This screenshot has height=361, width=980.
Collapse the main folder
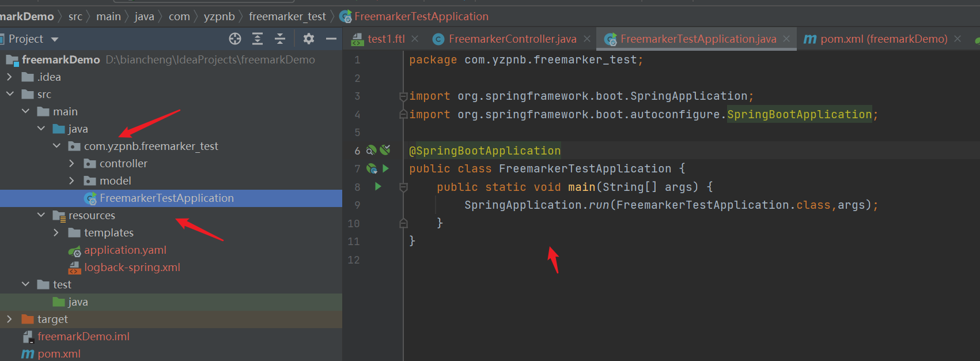[x=25, y=111]
